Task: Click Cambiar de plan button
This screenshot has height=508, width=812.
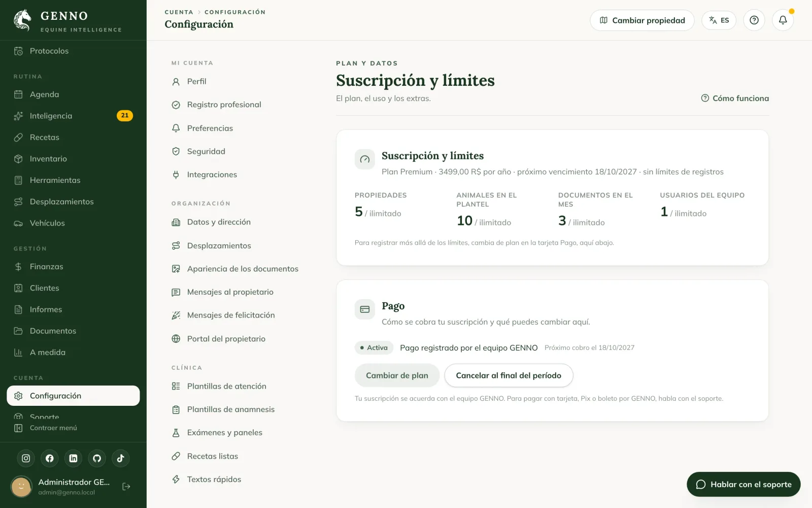Action: [397, 375]
